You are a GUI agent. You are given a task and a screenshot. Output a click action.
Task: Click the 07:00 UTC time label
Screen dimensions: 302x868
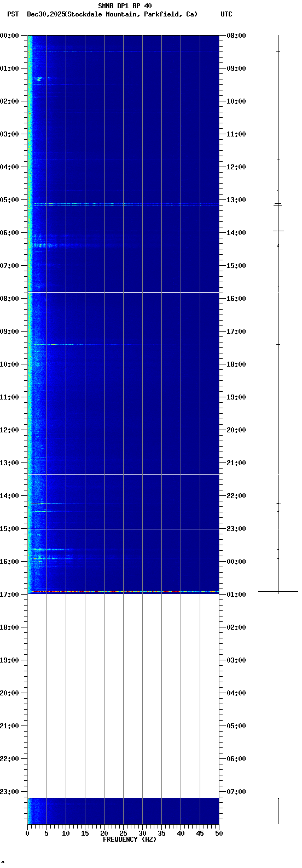pos(236,792)
